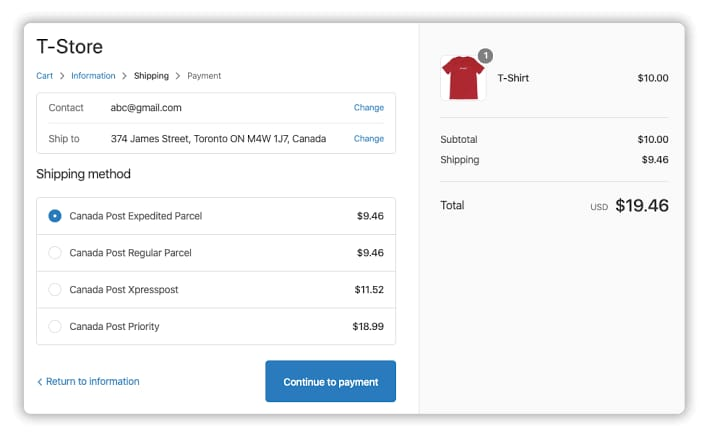Image resolution: width=707 pixels, height=434 pixels.
Task: Click the Continue to payment button
Action: tap(330, 382)
